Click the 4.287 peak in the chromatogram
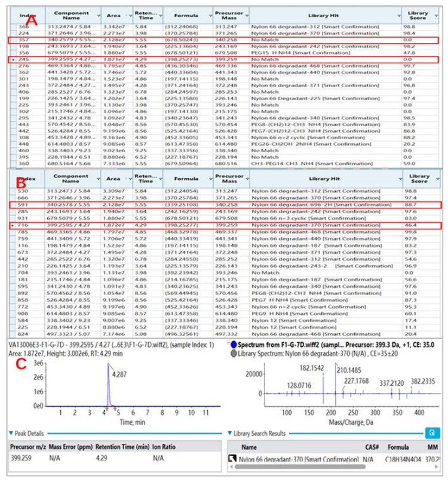Viewport: 448px width, 482px height. (x=108, y=384)
